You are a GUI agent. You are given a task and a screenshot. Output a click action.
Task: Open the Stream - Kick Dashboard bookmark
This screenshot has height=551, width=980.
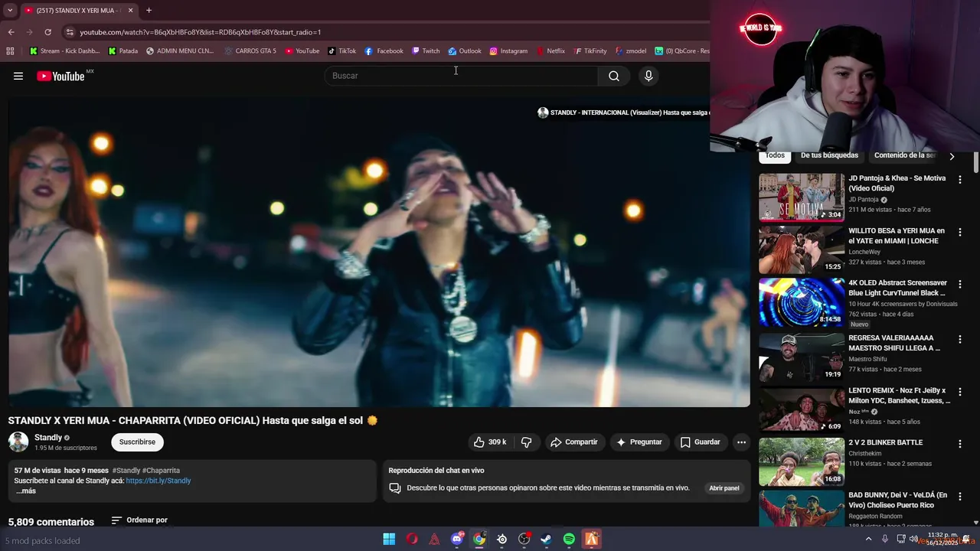click(x=64, y=51)
